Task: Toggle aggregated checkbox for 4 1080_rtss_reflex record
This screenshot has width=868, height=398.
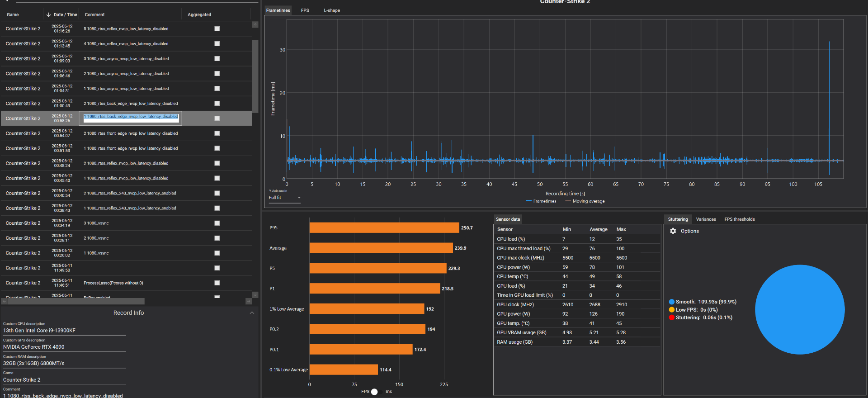Action: pyautogui.click(x=217, y=44)
